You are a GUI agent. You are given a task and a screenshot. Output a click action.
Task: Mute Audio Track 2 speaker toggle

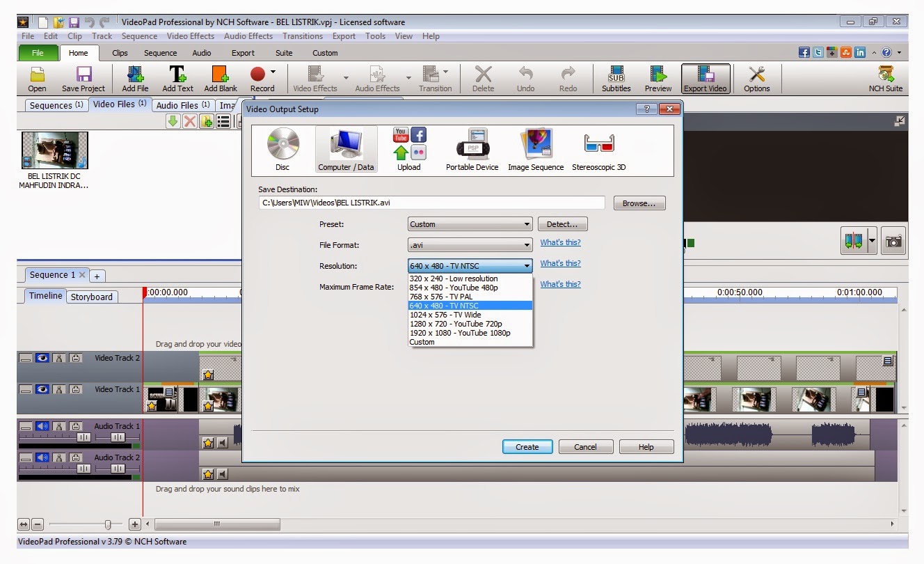coord(42,457)
